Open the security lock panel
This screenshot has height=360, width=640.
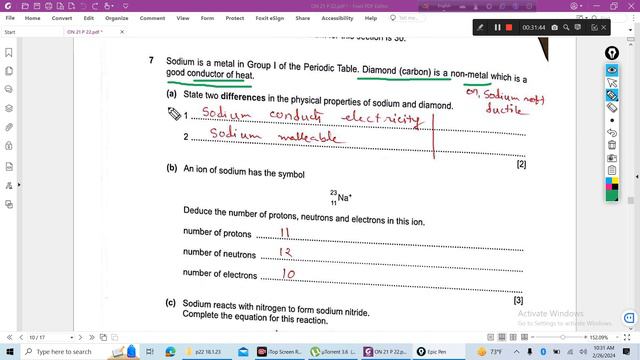click(x=9, y=146)
